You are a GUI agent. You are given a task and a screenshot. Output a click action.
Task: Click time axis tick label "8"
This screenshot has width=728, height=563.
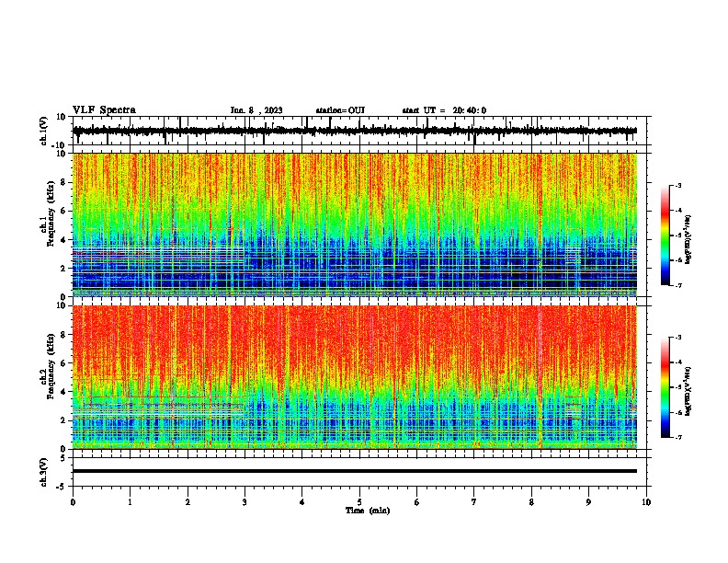tap(531, 502)
